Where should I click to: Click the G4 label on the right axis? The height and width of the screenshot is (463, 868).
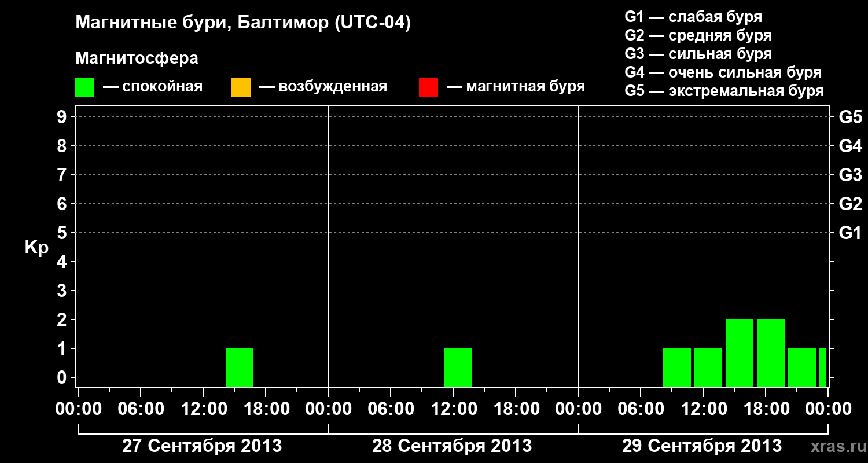point(850,146)
